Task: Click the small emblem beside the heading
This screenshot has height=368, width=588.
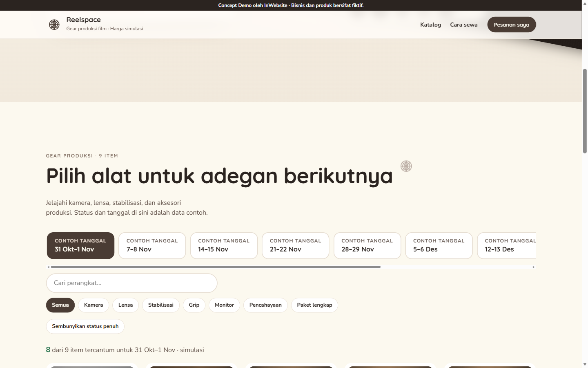Action: [x=406, y=166]
